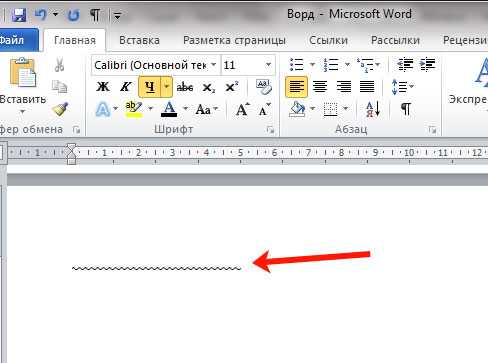Select the Format Painter brush icon
Image resolution: width=488 pixels, height=363 pixels.
(60, 109)
